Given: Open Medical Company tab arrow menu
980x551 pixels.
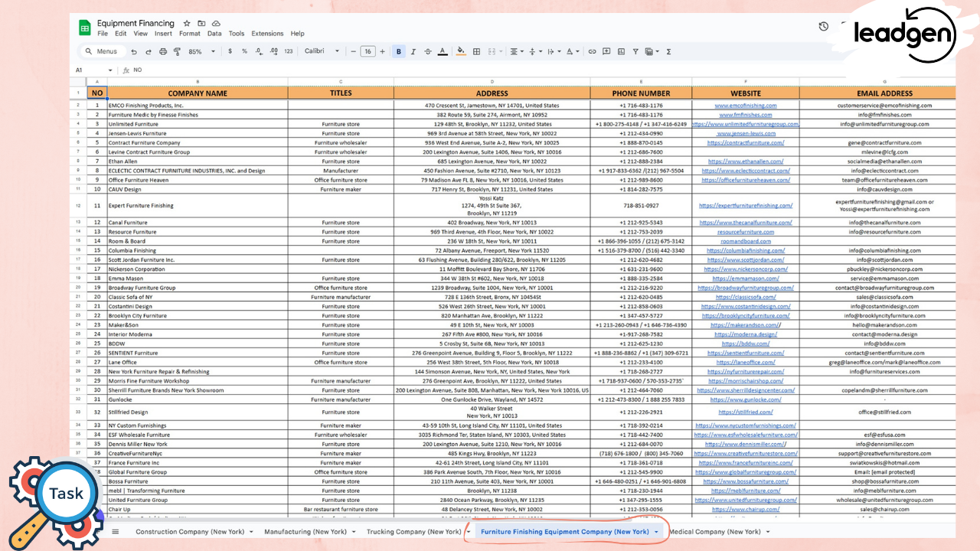Looking at the screenshot, I should click(x=767, y=531).
